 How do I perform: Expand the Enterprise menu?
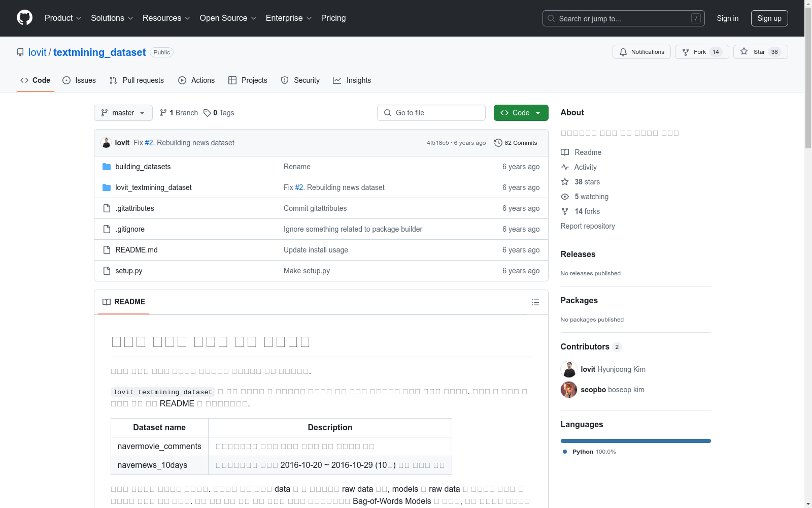pos(289,18)
